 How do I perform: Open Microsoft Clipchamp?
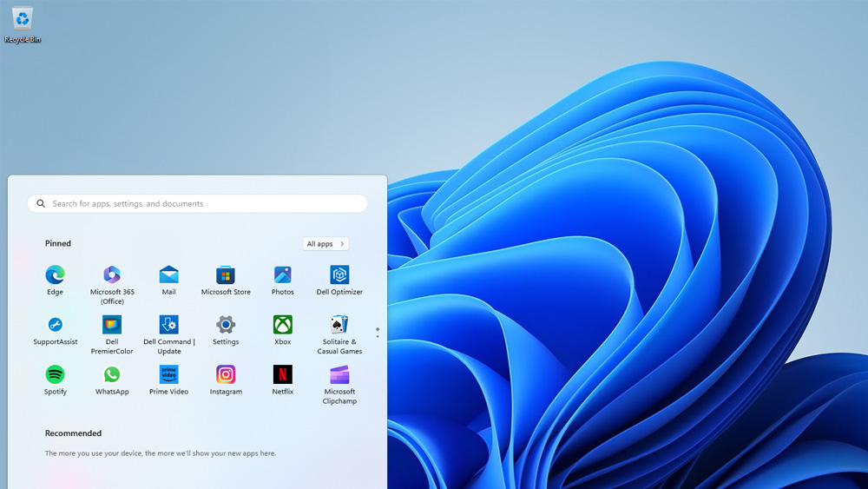click(339, 384)
